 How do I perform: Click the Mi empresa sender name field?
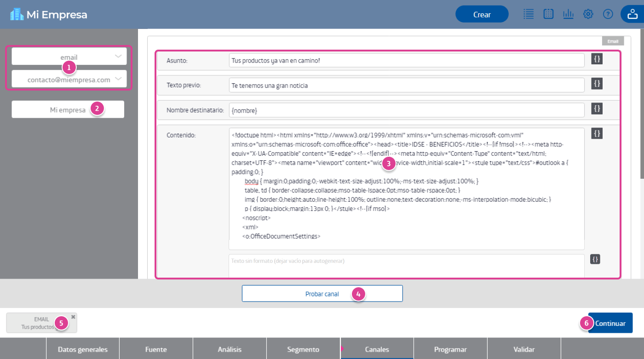[68, 109]
